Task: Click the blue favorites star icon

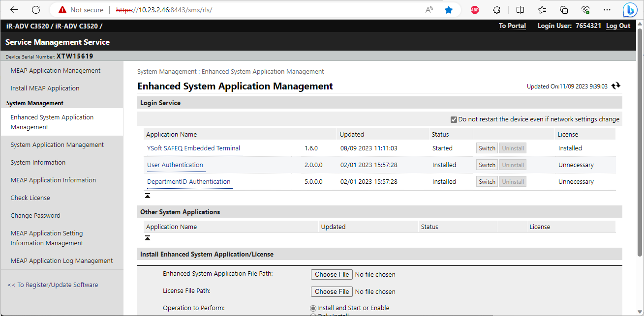Action: coord(449,10)
